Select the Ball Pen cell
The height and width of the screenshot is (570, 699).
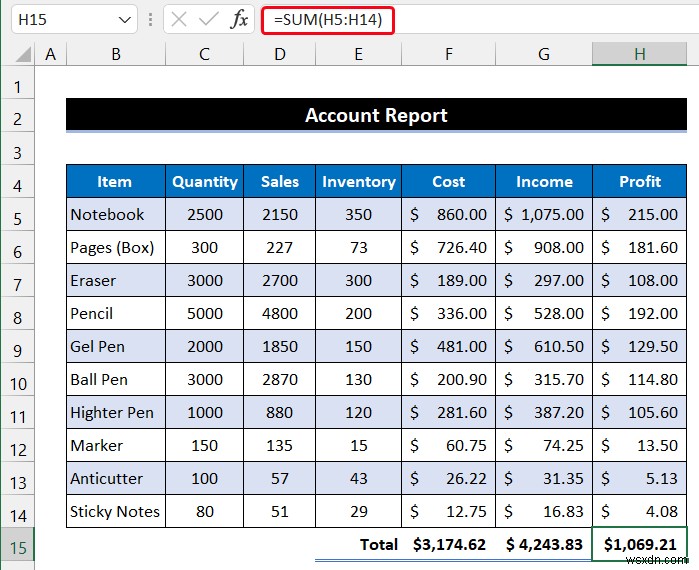(116, 379)
